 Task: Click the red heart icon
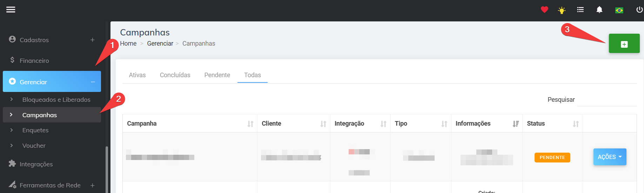click(x=544, y=10)
